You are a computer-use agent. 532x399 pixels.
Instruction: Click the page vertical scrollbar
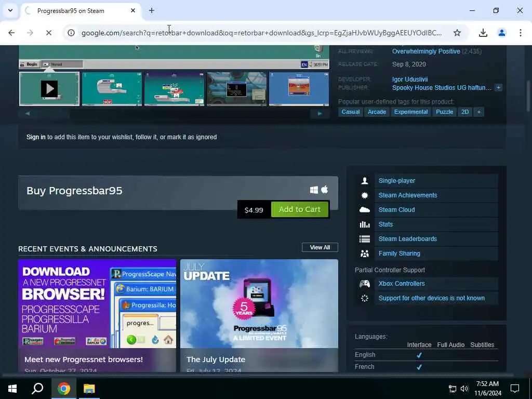tap(528, 96)
